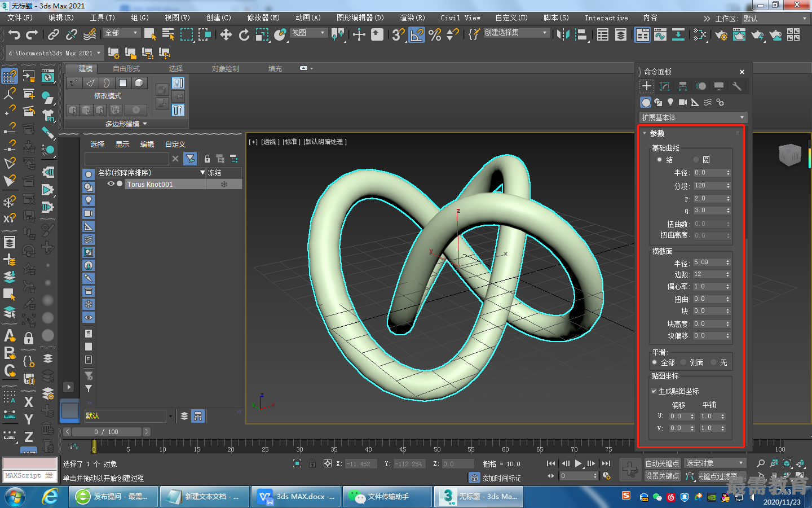This screenshot has width=812, height=508.
Task: Open the 3ds MAX.docx taskbar item
Action: coord(296,497)
